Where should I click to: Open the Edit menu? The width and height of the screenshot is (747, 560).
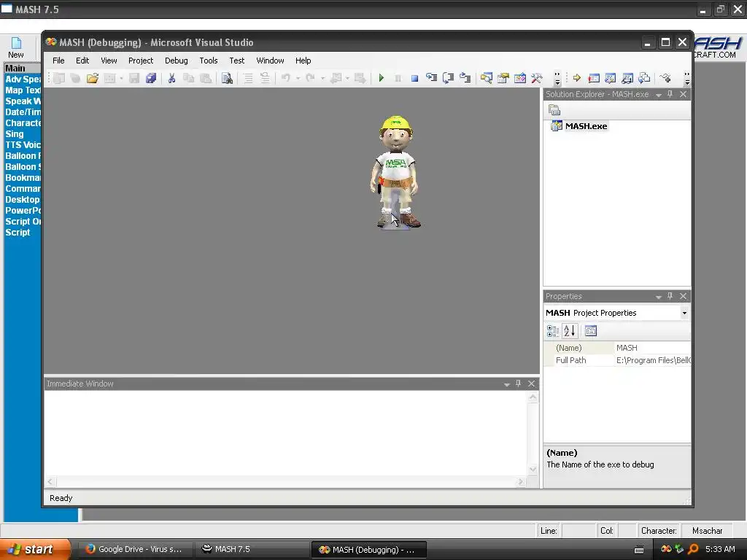click(x=82, y=61)
